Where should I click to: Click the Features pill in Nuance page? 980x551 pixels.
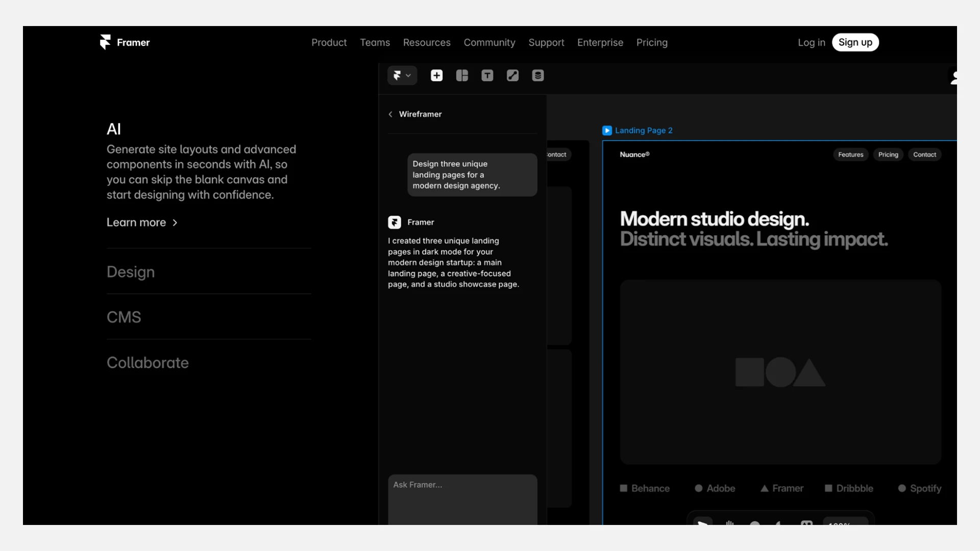850,155
